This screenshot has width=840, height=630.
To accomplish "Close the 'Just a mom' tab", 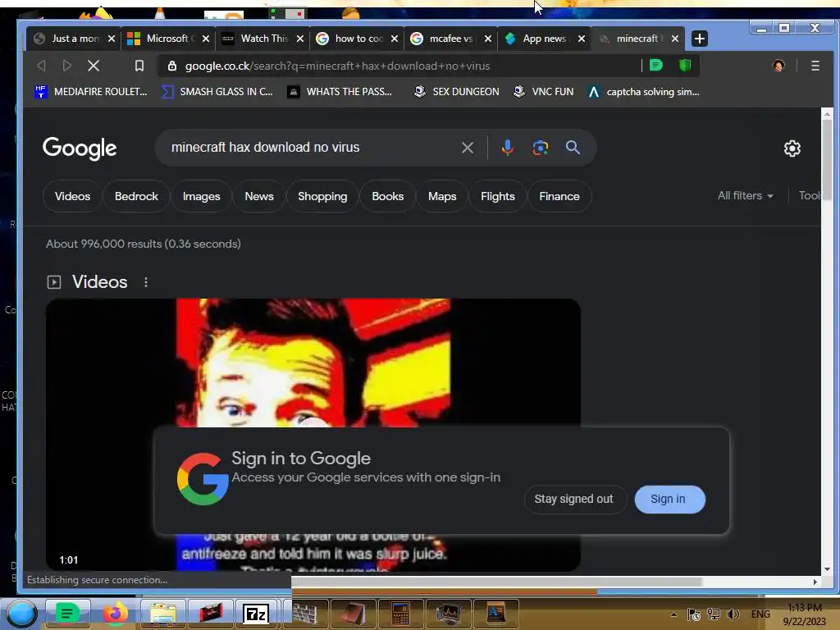I will tap(112, 39).
